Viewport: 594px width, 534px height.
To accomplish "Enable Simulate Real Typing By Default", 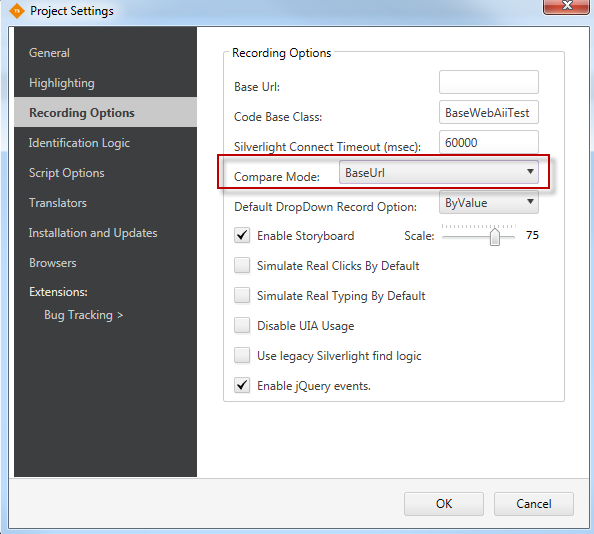I will (242, 295).
